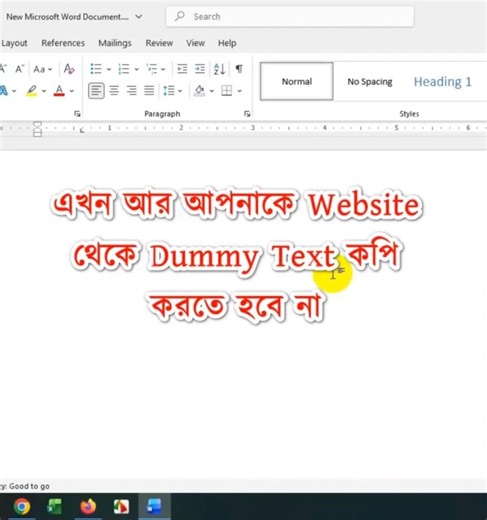
Task: Click the Change Case Aa icon
Action: [39, 69]
